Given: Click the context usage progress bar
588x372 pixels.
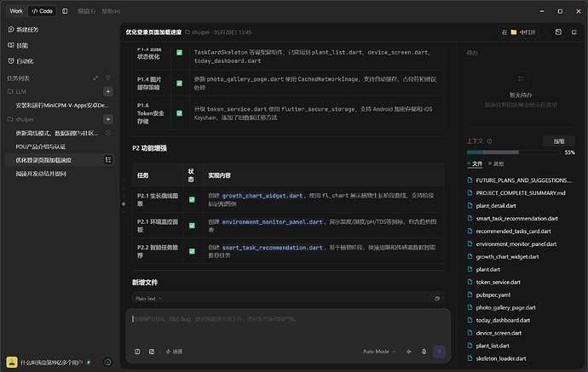Looking at the screenshot, I should 513,152.
